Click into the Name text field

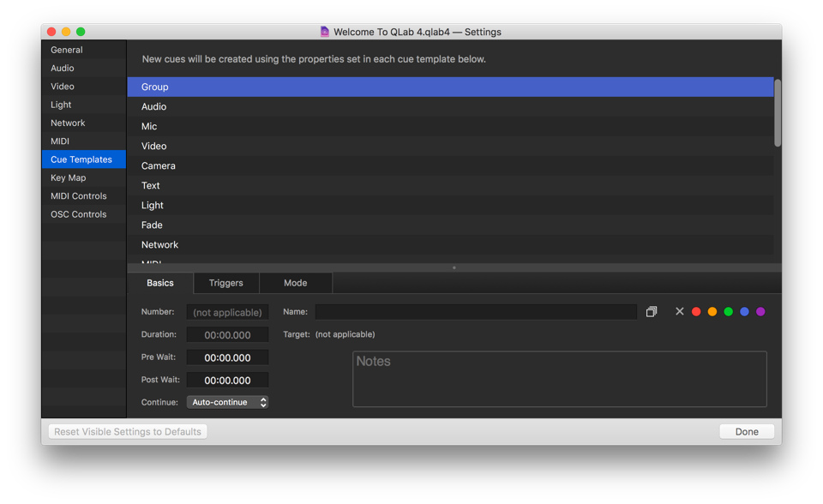476,312
